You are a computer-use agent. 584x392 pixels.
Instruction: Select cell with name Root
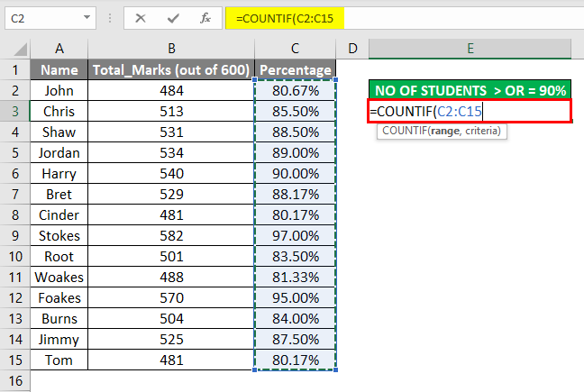(59, 256)
